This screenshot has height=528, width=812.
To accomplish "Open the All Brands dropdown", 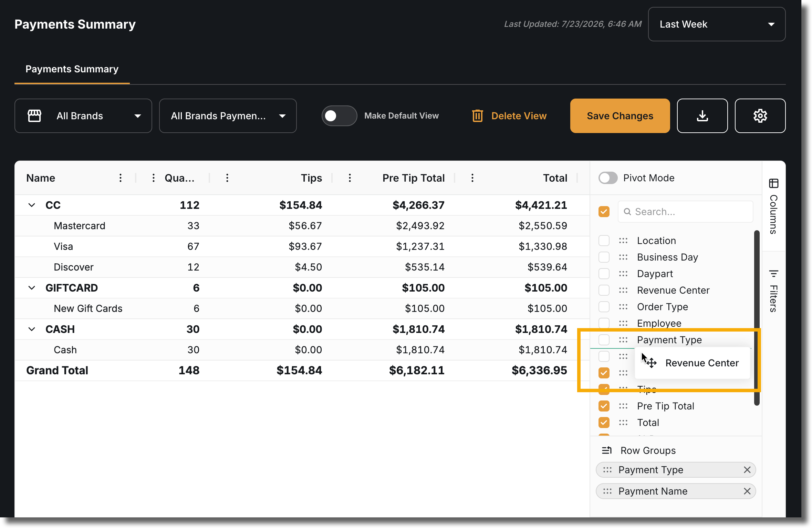I will coord(83,116).
